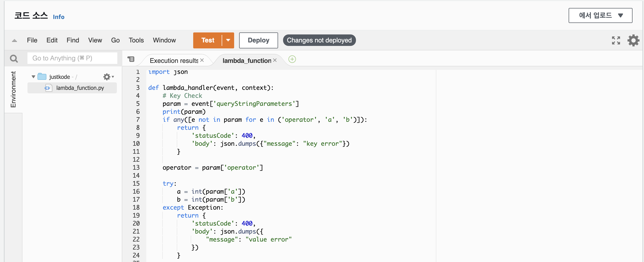The image size is (644, 262).
Task: Close the Execution results tab
Action: 202,60
